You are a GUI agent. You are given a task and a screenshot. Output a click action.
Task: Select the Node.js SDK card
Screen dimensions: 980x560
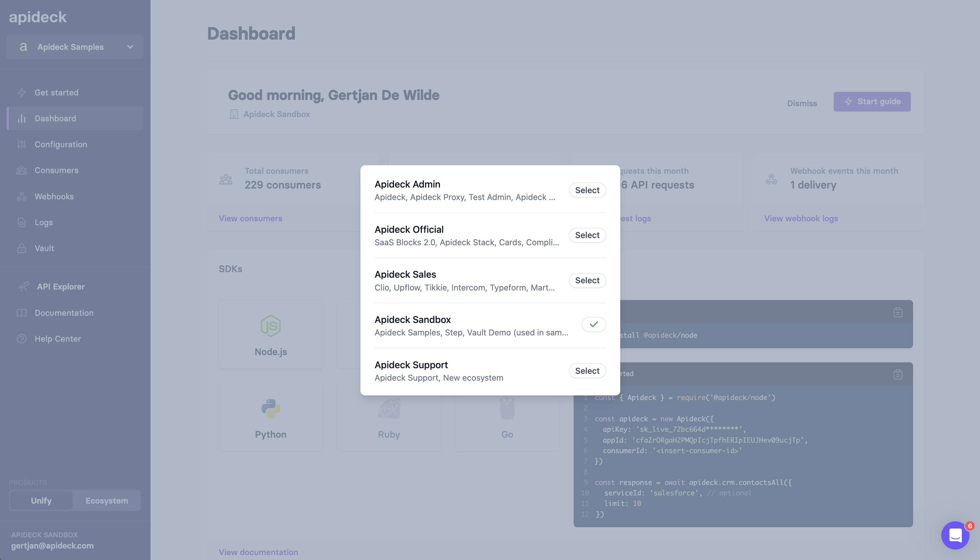point(271,334)
